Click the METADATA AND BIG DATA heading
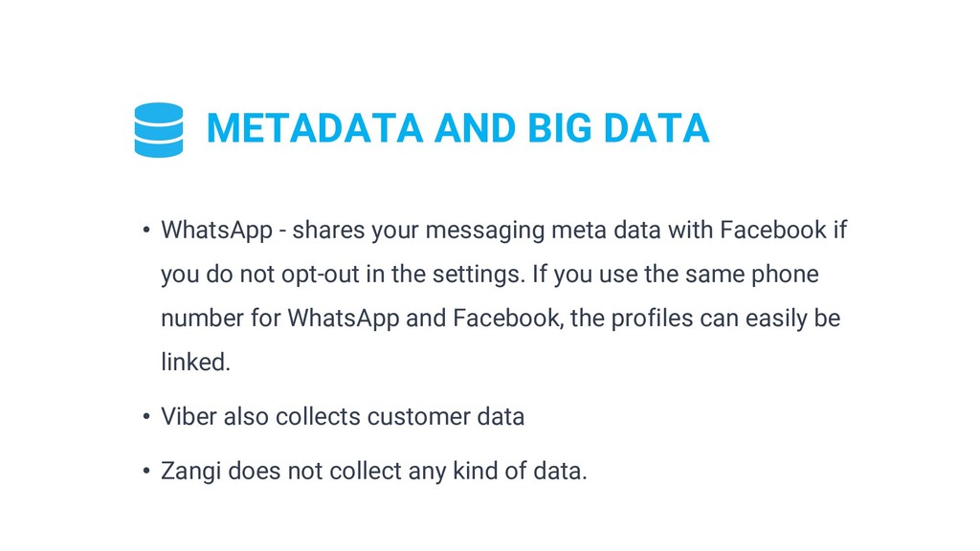 click(457, 128)
